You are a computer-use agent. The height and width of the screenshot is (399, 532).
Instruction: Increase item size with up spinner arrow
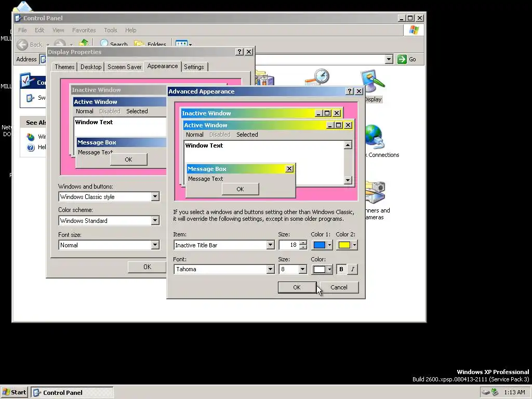(x=303, y=243)
